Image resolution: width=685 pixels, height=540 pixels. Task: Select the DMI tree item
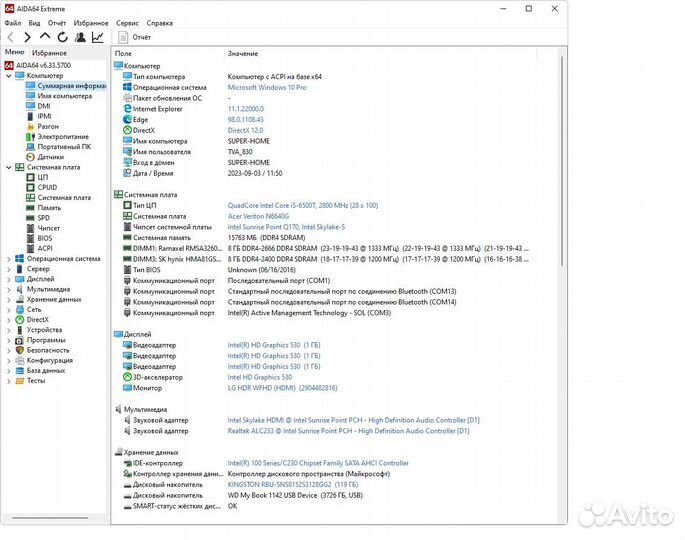(x=38, y=106)
